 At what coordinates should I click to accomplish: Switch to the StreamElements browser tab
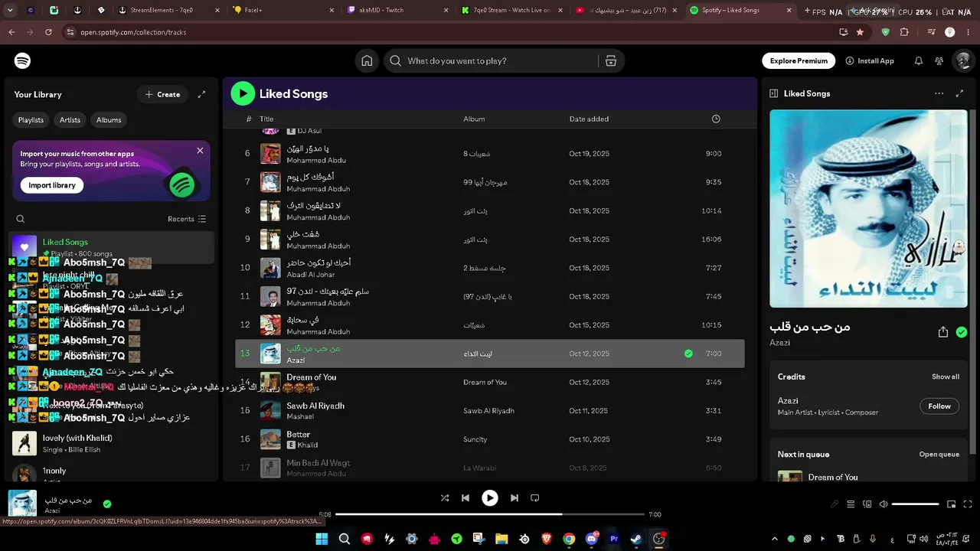pos(165,11)
